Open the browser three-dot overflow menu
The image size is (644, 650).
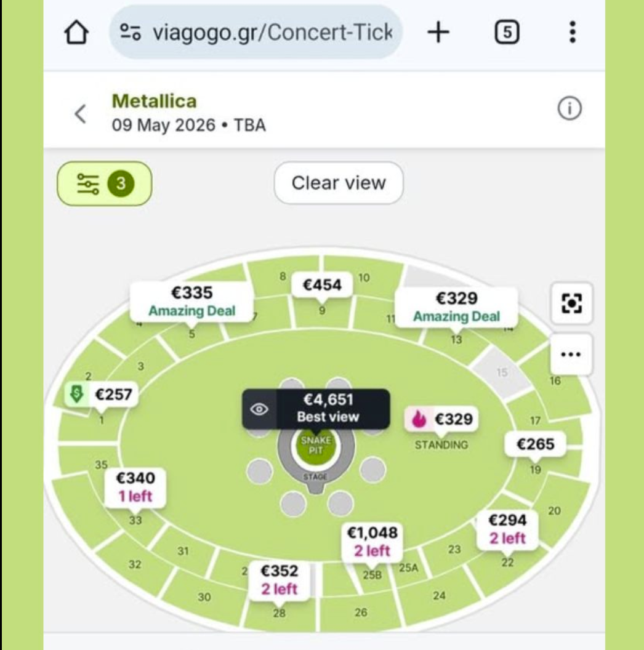[572, 32]
